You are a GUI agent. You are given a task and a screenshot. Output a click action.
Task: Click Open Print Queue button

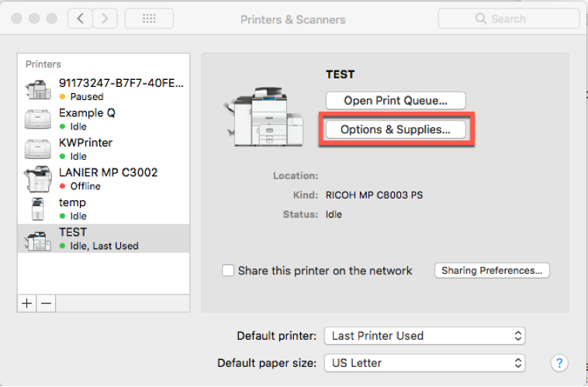point(396,101)
